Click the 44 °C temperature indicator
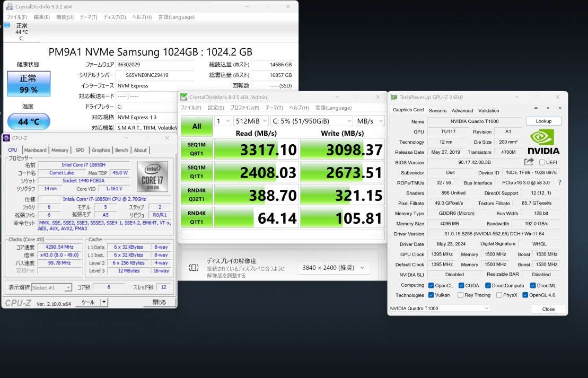Screen dimensions: 588x378 (x=29, y=121)
